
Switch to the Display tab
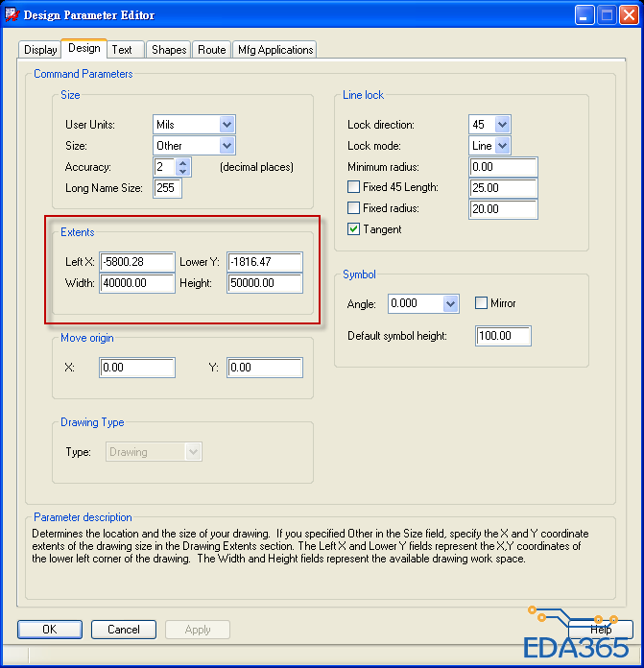coord(40,50)
